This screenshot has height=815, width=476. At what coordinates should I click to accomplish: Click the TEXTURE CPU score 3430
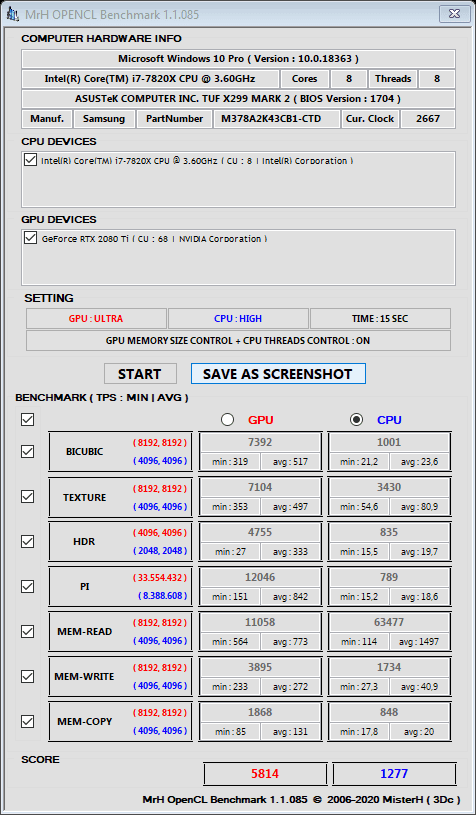389,487
